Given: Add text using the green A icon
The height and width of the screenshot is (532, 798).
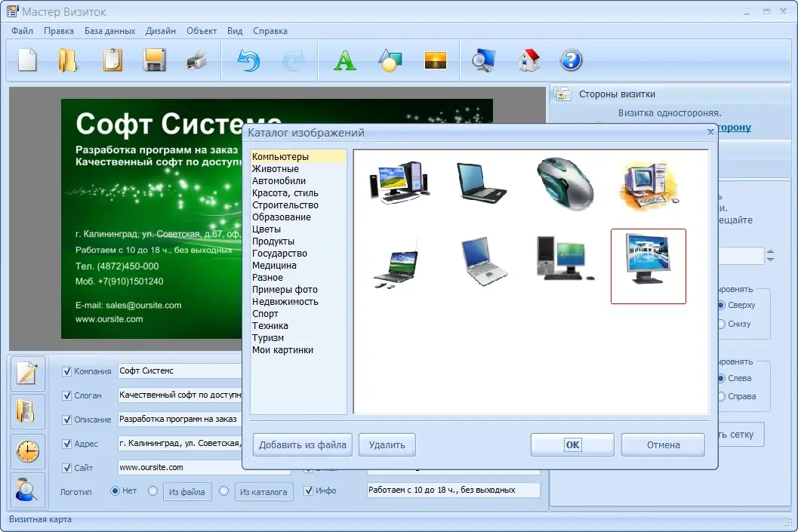Looking at the screenshot, I should tap(344, 60).
